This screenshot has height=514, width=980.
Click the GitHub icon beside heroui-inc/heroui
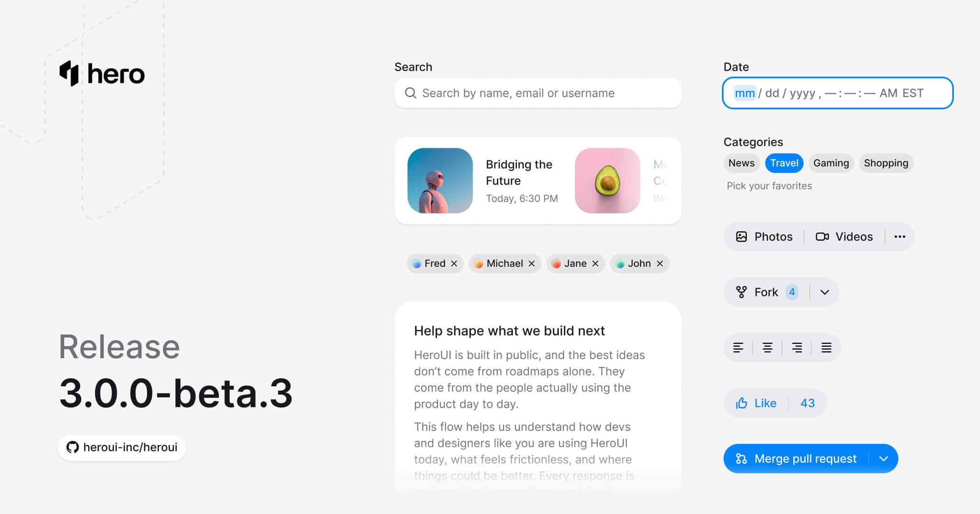coord(73,448)
